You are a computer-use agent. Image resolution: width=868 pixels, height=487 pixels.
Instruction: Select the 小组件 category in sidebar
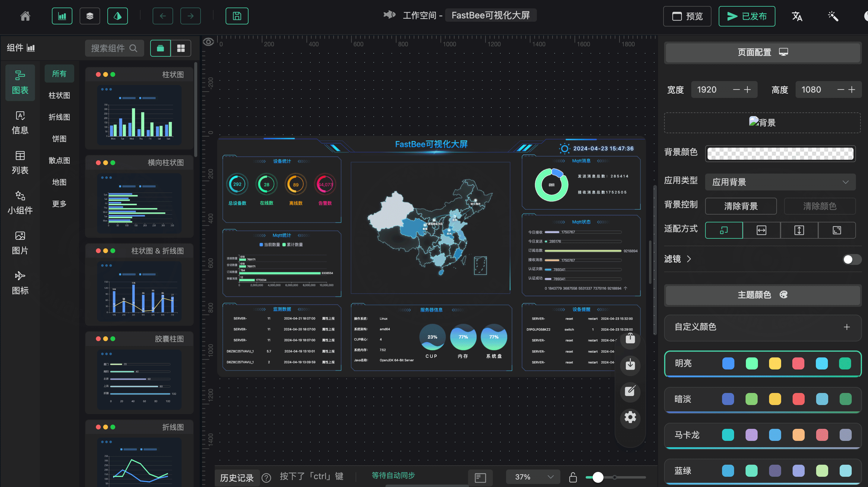[x=20, y=203]
